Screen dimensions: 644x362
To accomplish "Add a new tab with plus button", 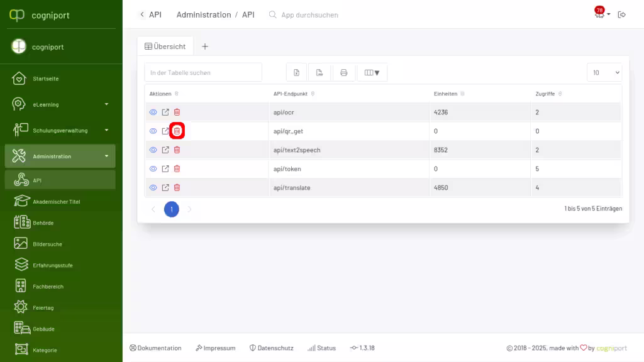I will tap(205, 46).
